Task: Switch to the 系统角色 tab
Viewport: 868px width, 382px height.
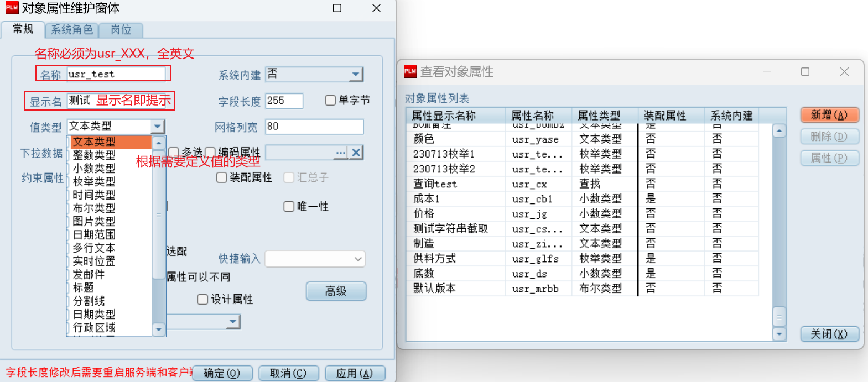Action: [72, 30]
